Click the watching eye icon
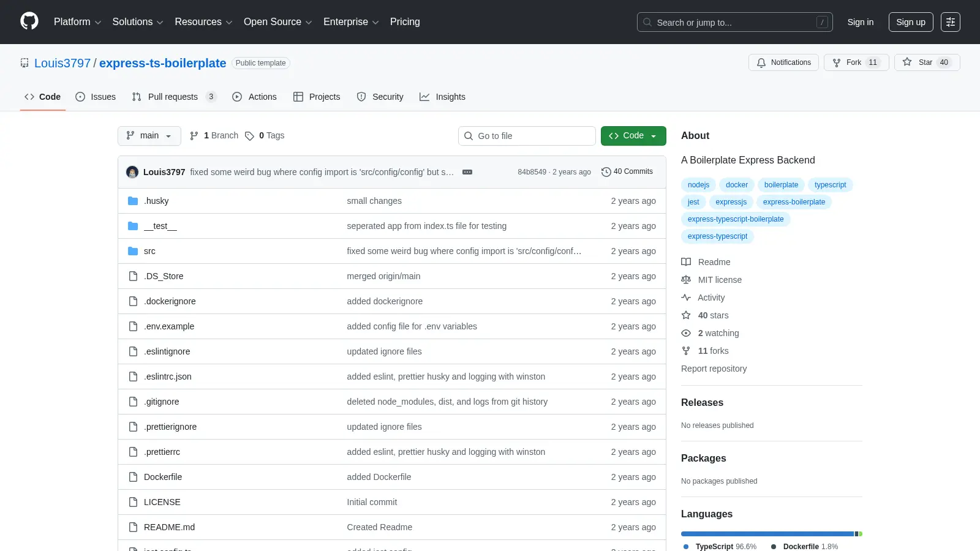This screenshot has height=551, width=980. [x=686, y=333]
